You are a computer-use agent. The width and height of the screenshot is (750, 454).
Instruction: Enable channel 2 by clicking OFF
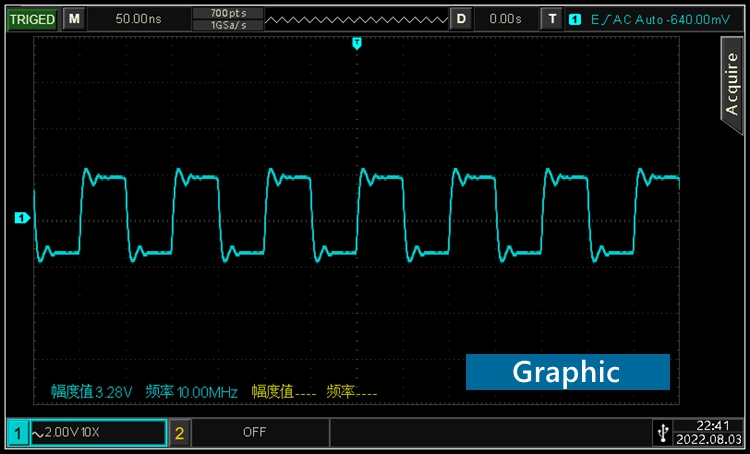(x=255, y=433)
